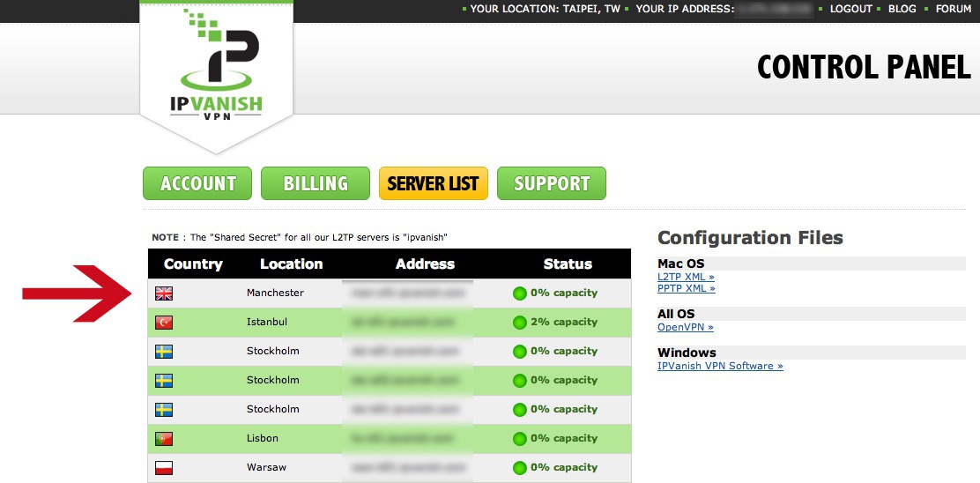Click the green status dot for Istanbul
Viewport: 980px width, 483px height.
(519, 323)
